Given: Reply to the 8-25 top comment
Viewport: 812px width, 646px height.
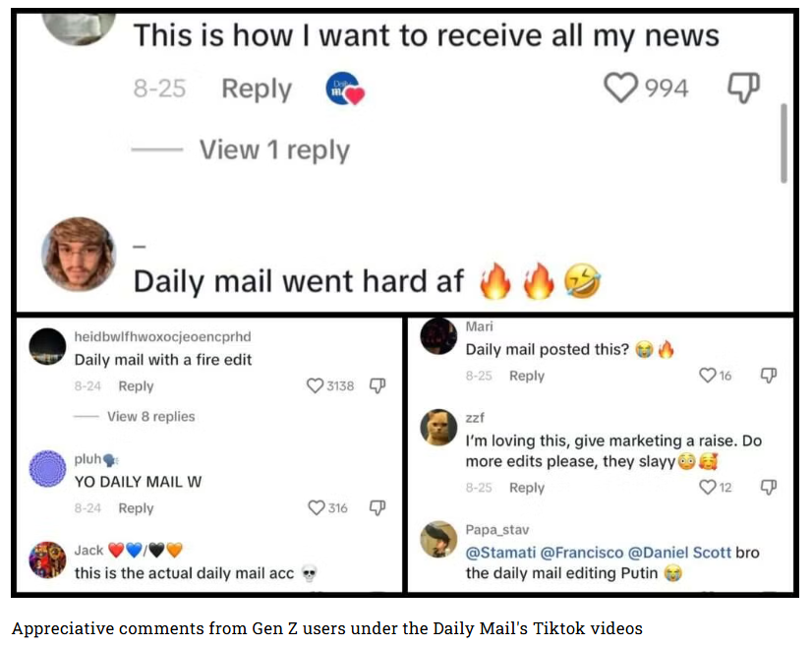Looking at the screenshot, I should (x=257, y=88).
